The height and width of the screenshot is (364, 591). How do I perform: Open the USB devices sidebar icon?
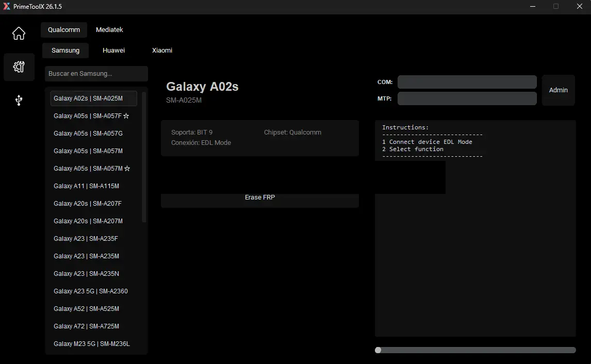(19, 100)
